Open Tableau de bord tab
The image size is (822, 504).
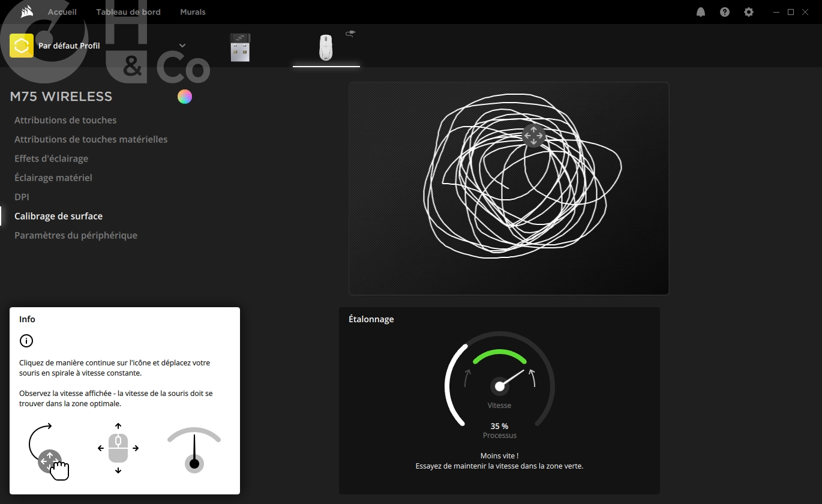pyautogui.click(x=128, y=12)
